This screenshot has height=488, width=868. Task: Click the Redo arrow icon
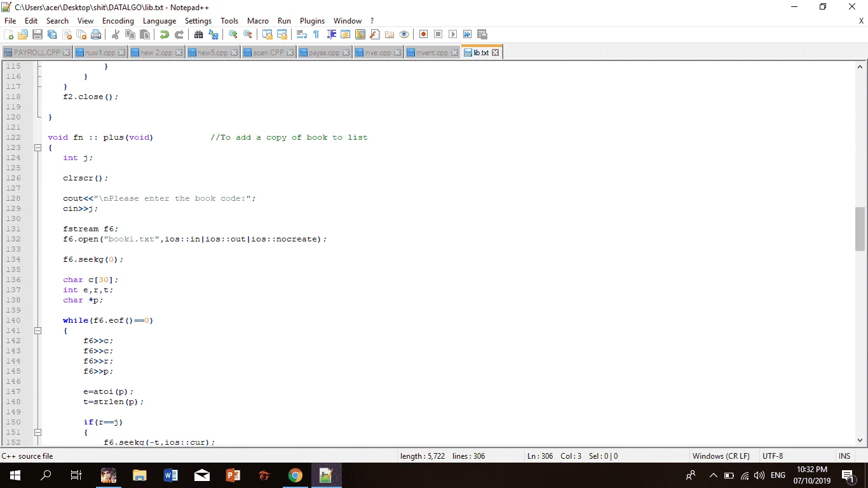click(x=179, y=34)
